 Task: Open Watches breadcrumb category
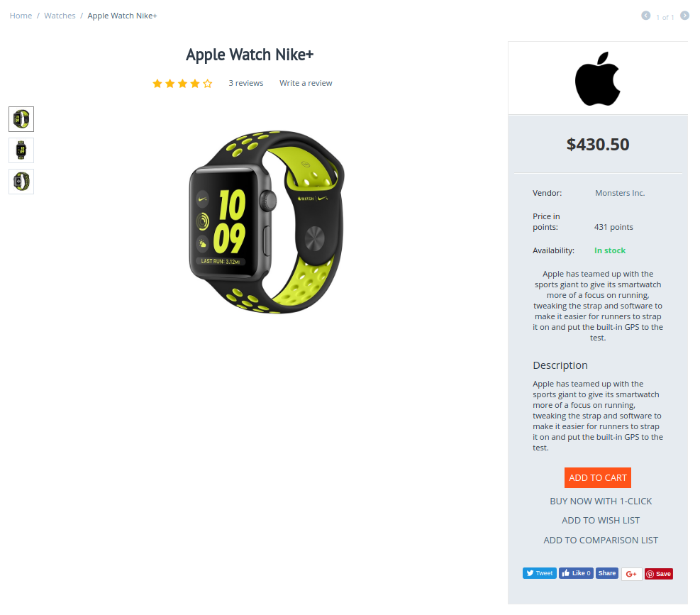[x=60, y=16]
